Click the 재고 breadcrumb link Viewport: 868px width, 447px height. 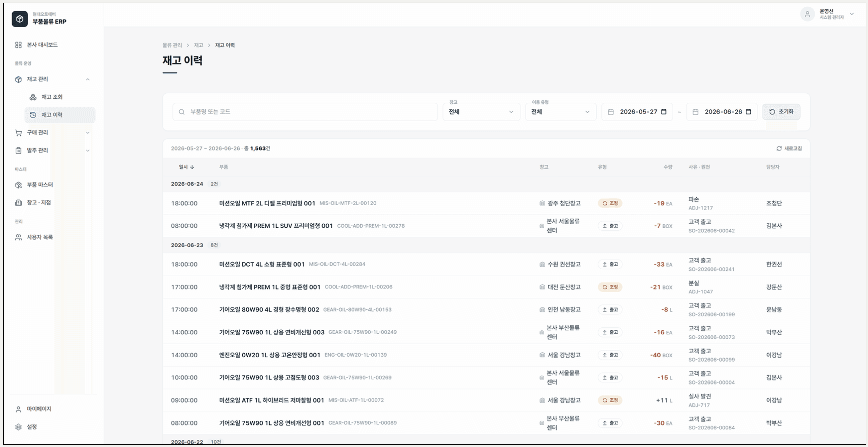tap(198, 45)
